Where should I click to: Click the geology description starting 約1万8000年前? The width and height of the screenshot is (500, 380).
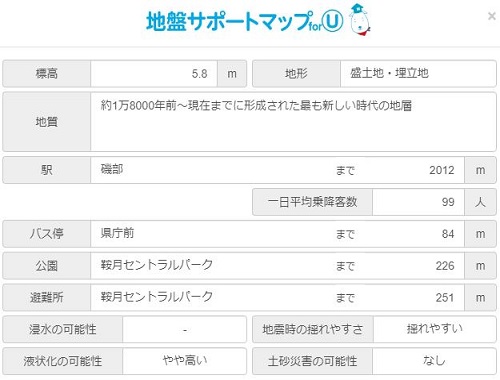256,106
